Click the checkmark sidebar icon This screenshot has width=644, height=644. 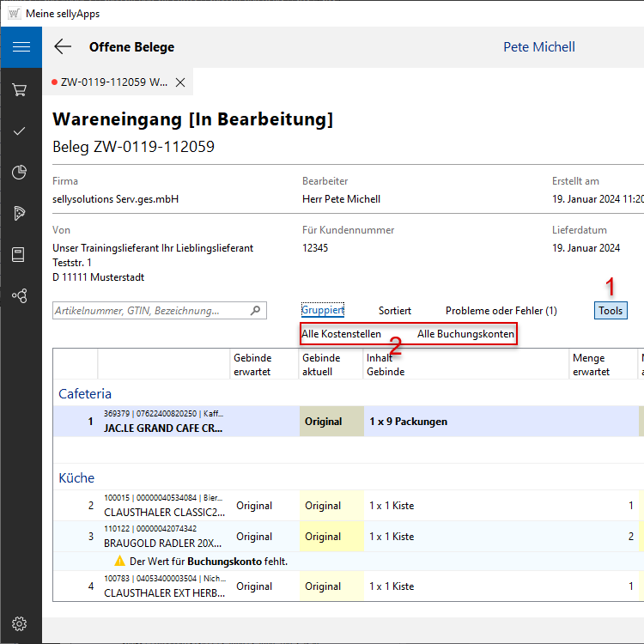pyautogui.click(x=20, y=131)
